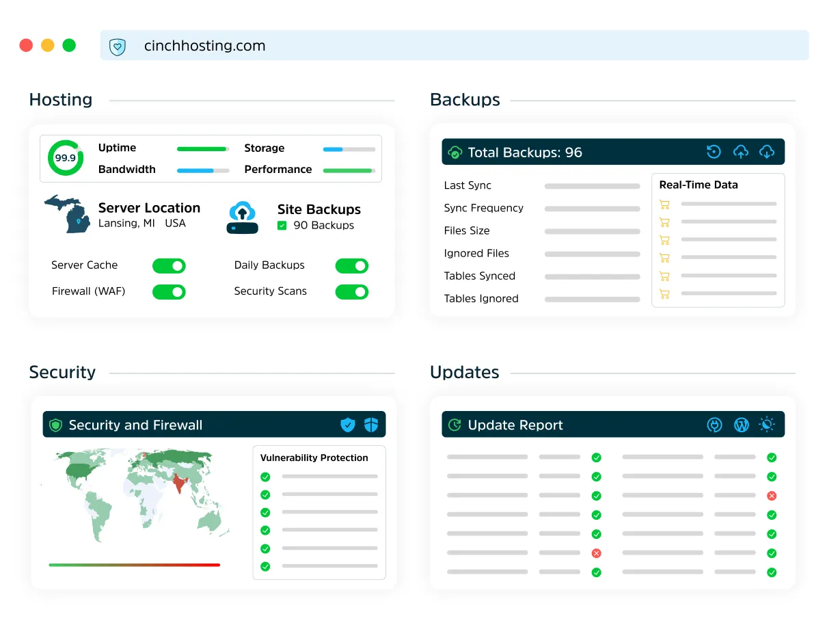Click the Site Backups heading
The image size is (840, 636).
[x=319, y=209]
